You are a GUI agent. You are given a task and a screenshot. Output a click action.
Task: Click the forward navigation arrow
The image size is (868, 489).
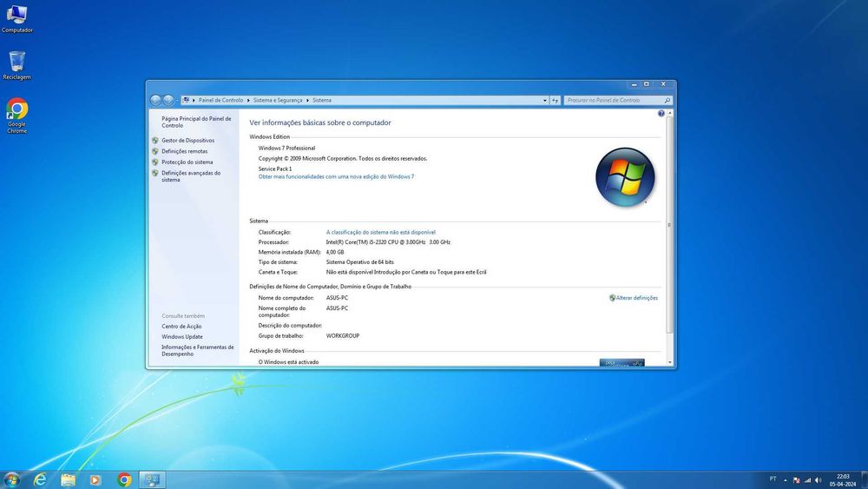168,100
